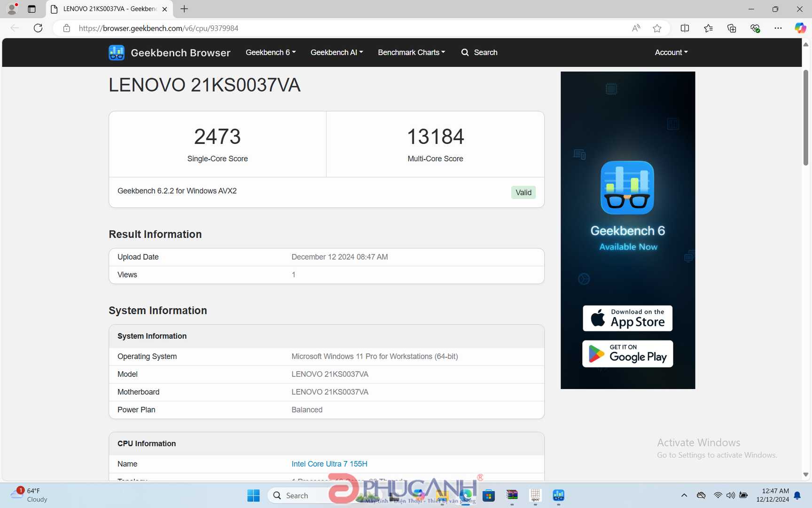Close the LENOVO 21KS0037VA tab

(x=164, y=9)
